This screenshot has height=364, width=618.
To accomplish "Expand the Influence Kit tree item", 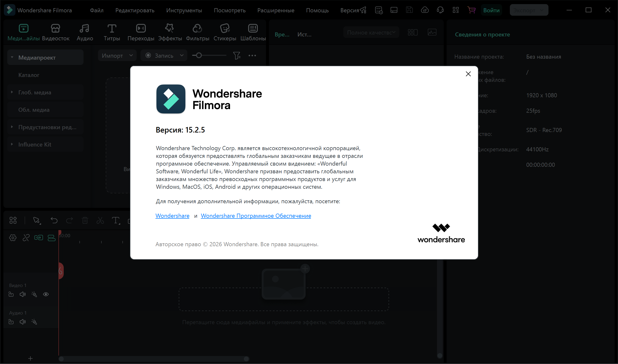I will click(12, 145).
